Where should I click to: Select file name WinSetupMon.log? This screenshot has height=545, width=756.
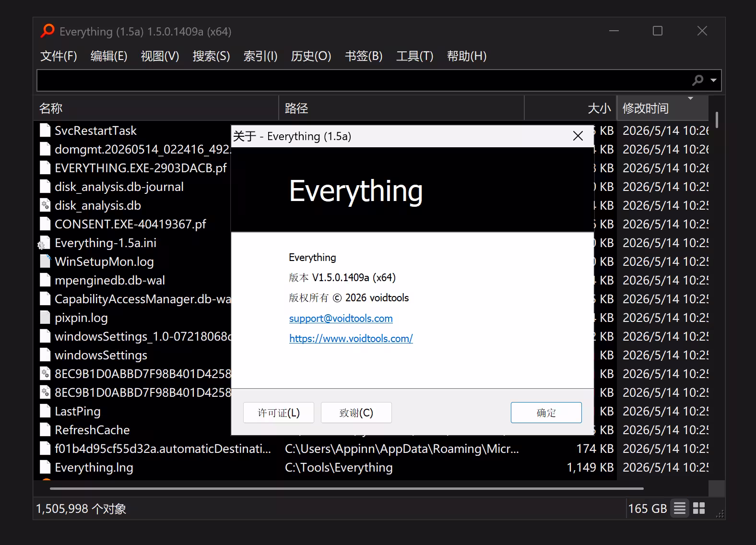click(x=104, y=261)
